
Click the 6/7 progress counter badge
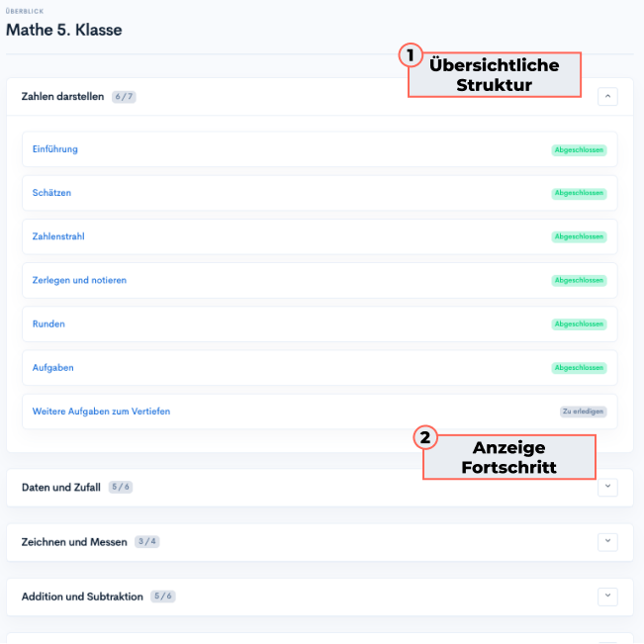click(x=124, y=97)
